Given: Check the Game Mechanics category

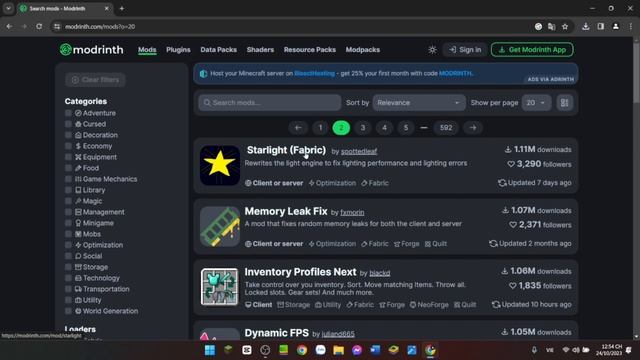Looking at the screenshot, I should 68,179.
